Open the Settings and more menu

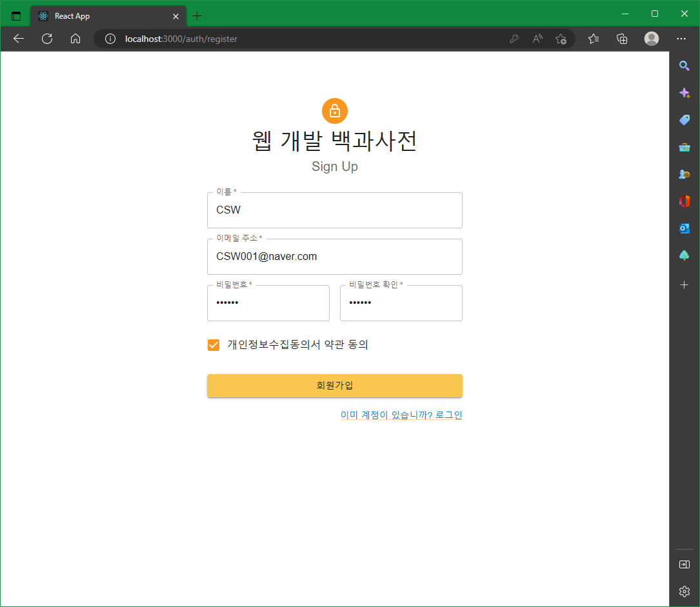(x=681, y=39)
